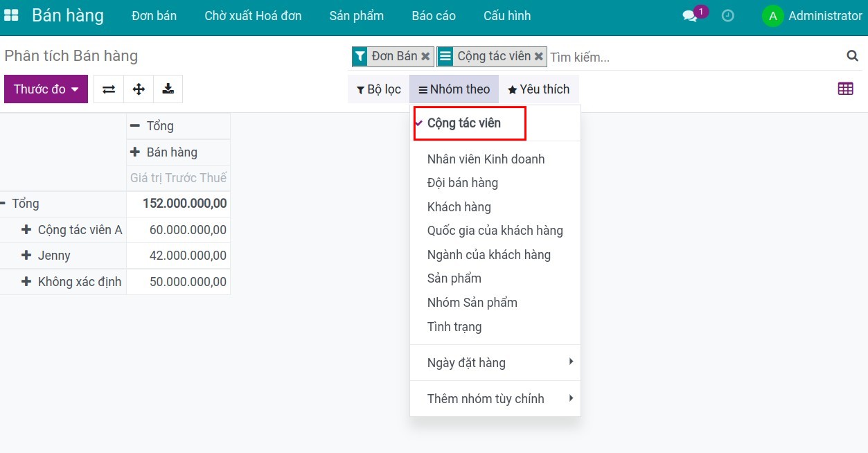Uncheck the Cộng tác viên grouping option
Viewport: 868px width, 453px height.
point(463,123)
